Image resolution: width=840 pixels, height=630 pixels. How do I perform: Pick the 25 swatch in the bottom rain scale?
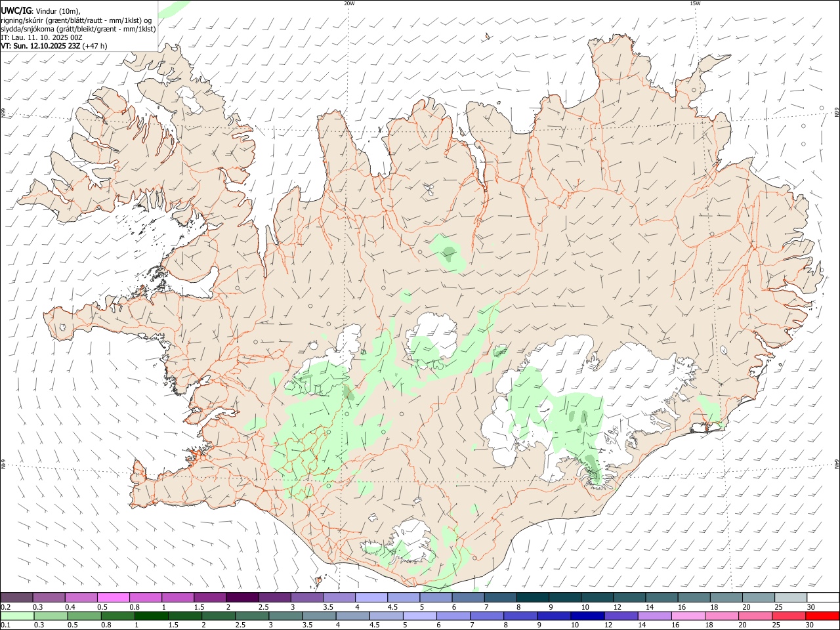point(789,616)
